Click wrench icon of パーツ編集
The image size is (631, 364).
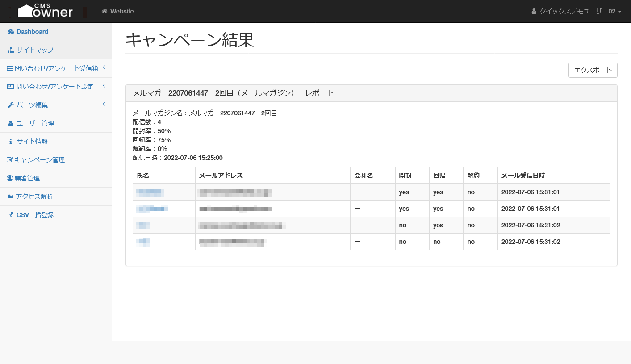pos(11,105)
